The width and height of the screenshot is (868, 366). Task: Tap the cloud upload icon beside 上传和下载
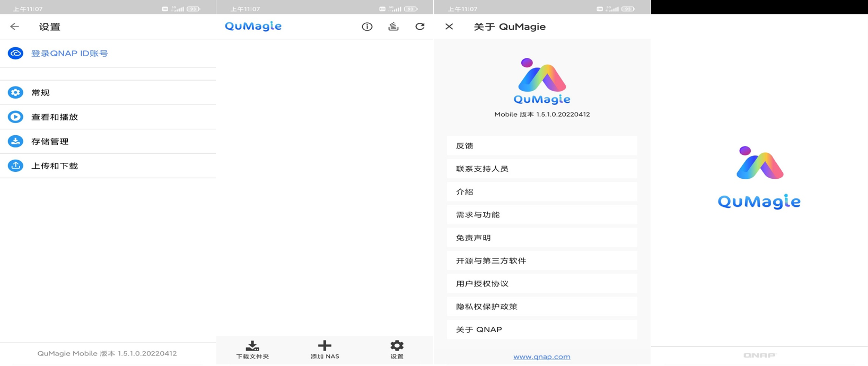point(15,165)
